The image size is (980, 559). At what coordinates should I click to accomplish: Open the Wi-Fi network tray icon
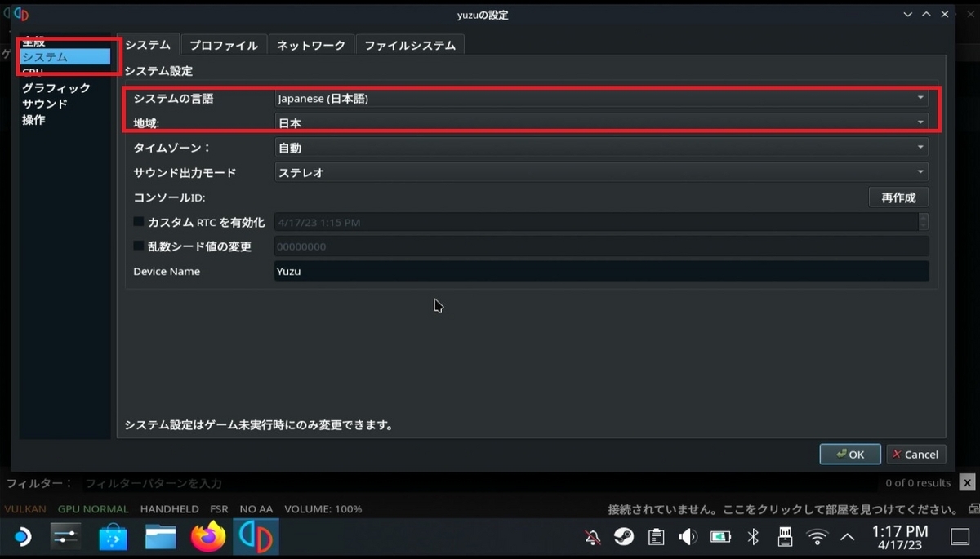[817, 537]
